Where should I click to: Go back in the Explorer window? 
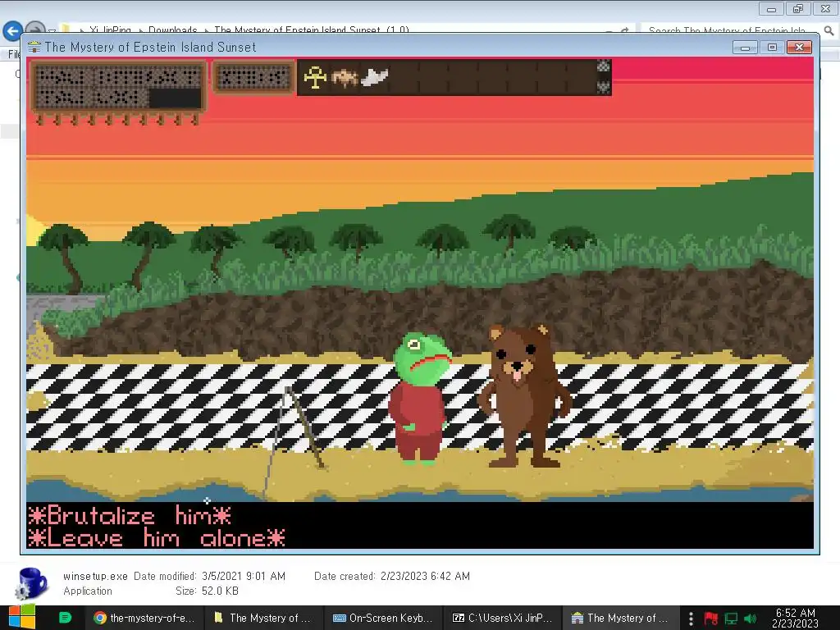(13, 30)
